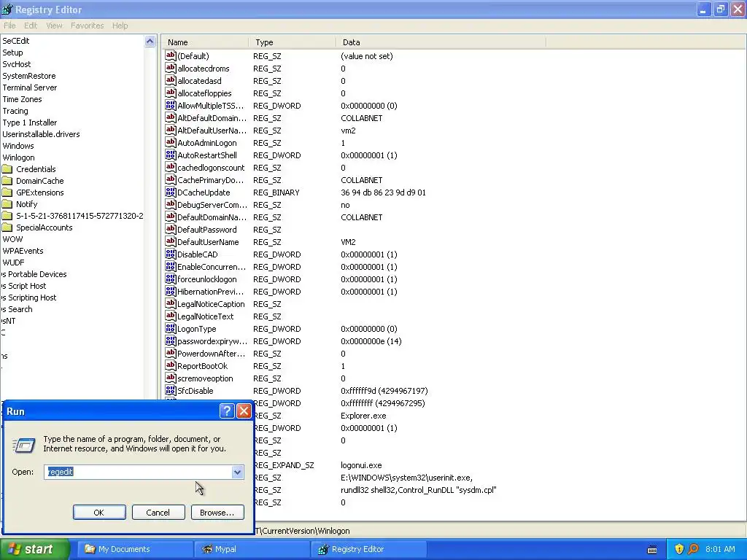Open the DomainCache folder icon
Screen dimensions: 747x560
(x=7, y=181)
